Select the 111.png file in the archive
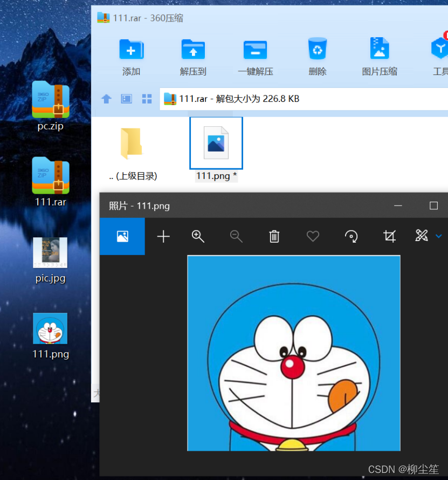Screen dimensions: 448x480 (216, 143)
